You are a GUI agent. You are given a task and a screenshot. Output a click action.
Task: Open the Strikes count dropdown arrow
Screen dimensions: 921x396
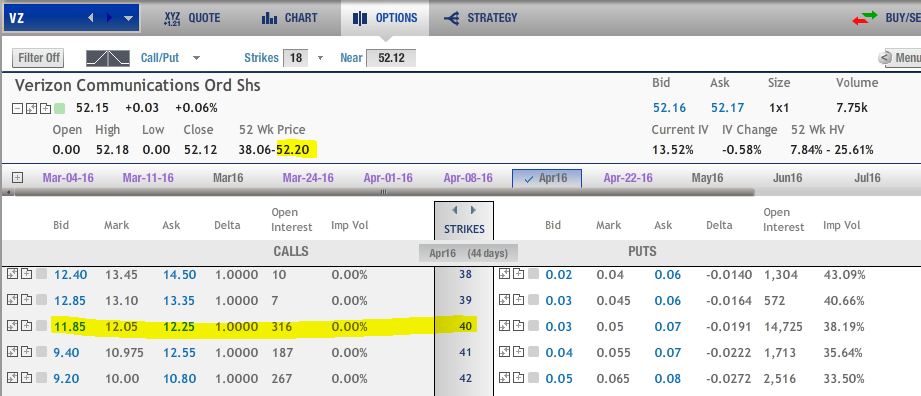click(320, 58)
